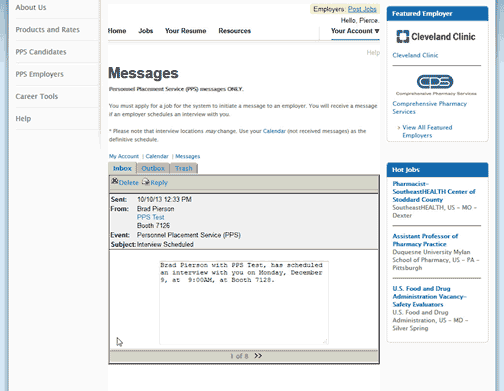
Task: Expand the Your Account dropdown menu
Action: coord(355,31)
